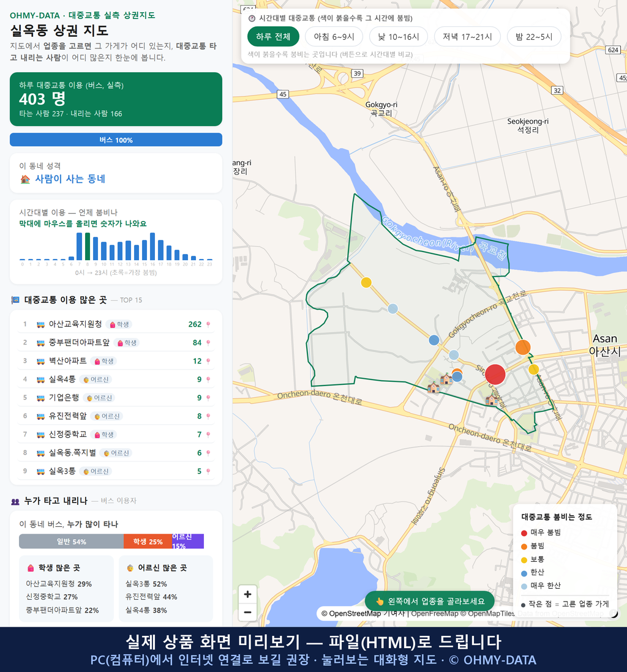627x672 pixels.
Task: Switch to 낮 10~16시 time filter
Action: click(399, 37)
